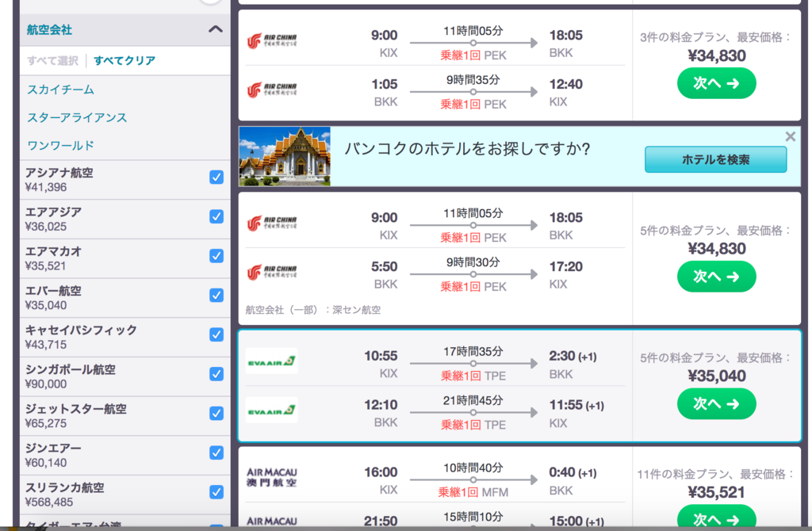This screenshot has height=531, width=812.
Task: Click EVA Air logo on 10:55 flight
Action: click(272, 361)
